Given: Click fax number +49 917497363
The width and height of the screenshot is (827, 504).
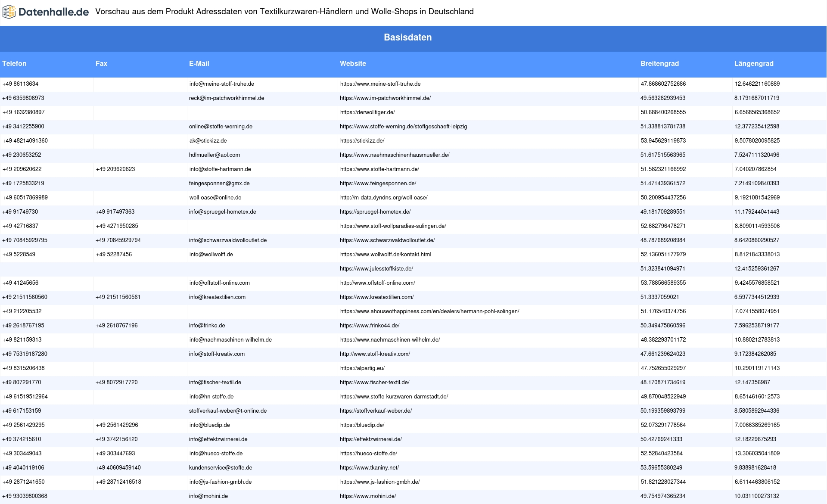Looking at the screenshot, I should [x=115, y=212].
